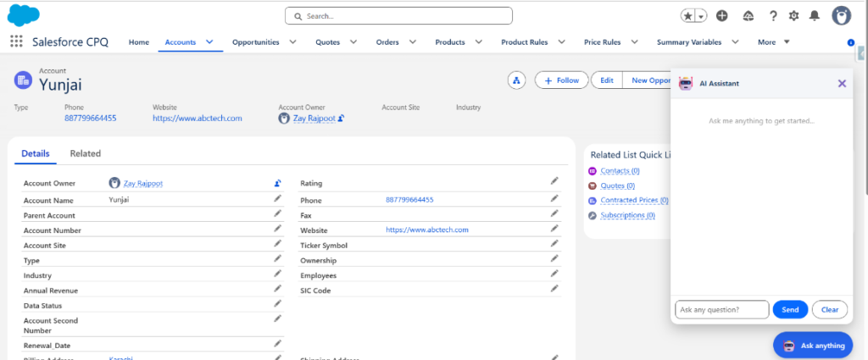Edit Fax field pencil icon
868x360 pixels.
tap(554, 213)
